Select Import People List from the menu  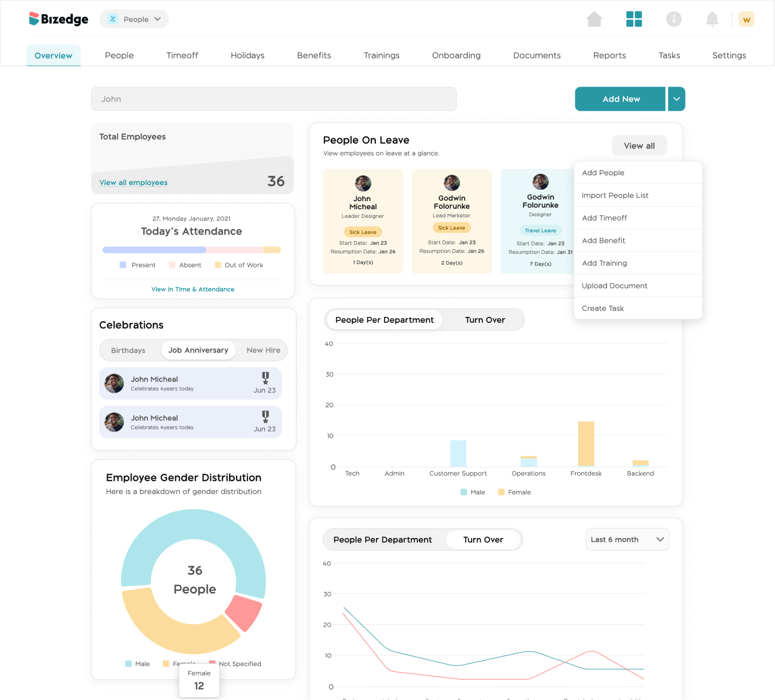tap(615, 195)
